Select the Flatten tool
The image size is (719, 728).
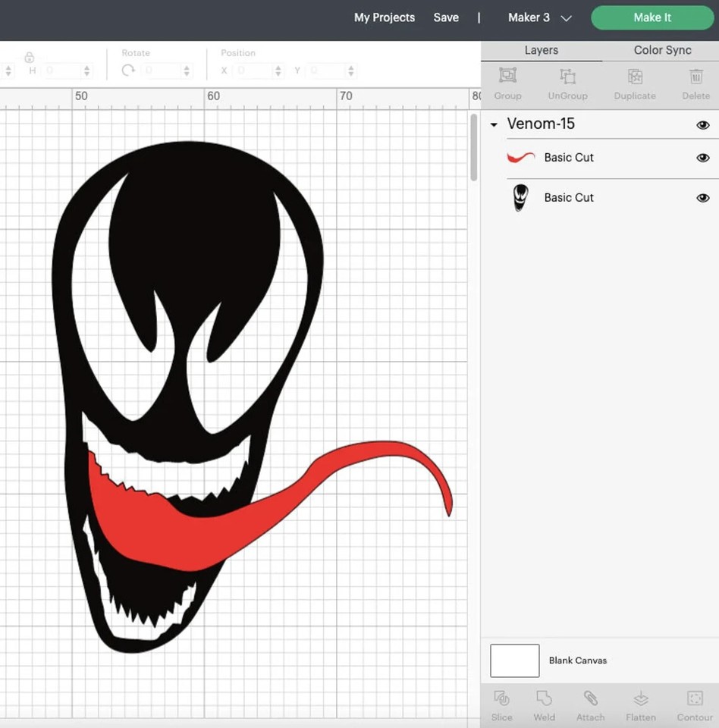click(640, 704)
